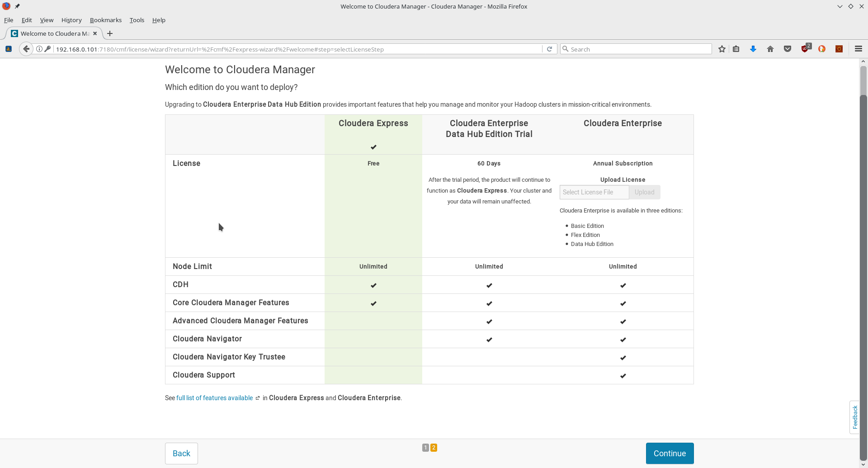Open the Bookmarks menu

tap(106, 20)
